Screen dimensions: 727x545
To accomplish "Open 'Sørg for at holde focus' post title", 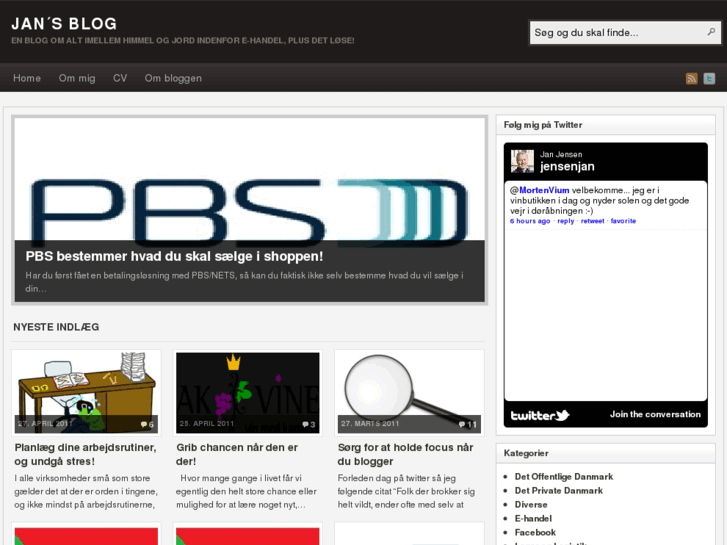I will click(x=405, y=454).
